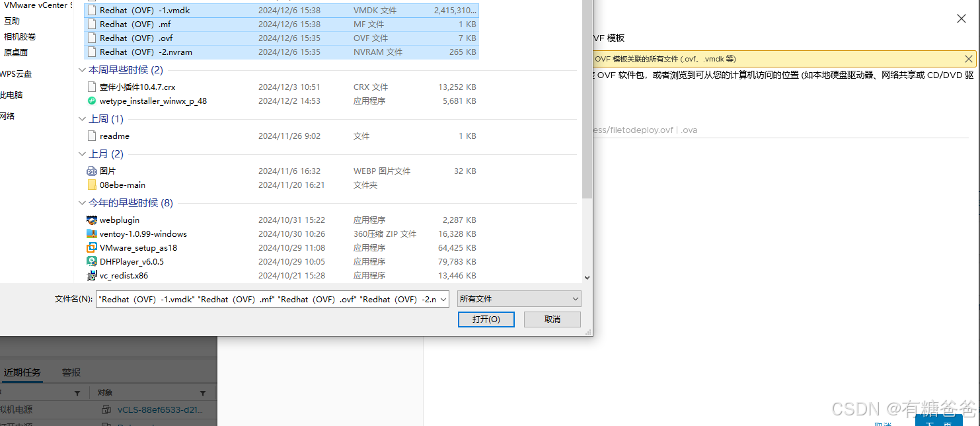Click the 取消 button in file dialog

point(552,319)
